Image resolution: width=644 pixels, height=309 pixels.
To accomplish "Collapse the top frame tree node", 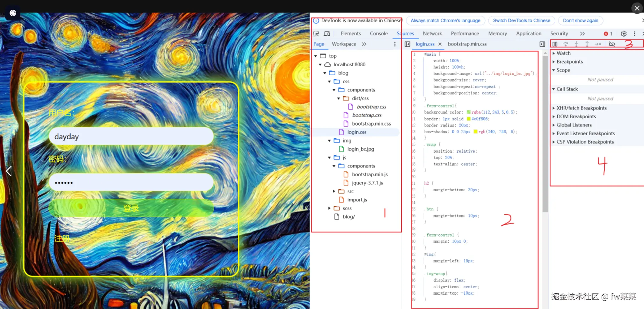I will coord(316,56).
